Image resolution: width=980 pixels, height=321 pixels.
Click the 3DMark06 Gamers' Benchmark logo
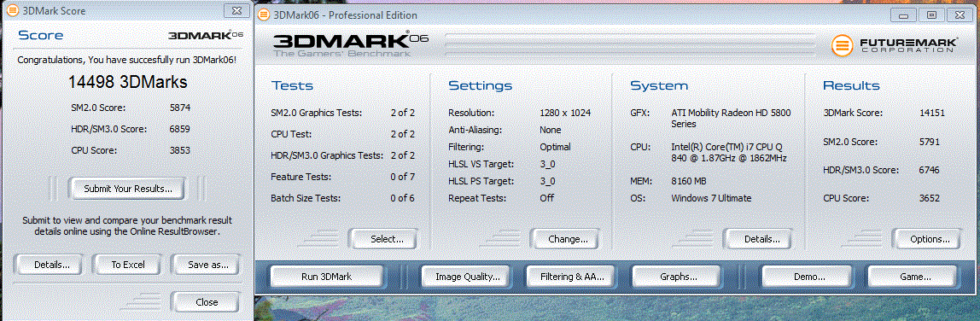(351, 44)
